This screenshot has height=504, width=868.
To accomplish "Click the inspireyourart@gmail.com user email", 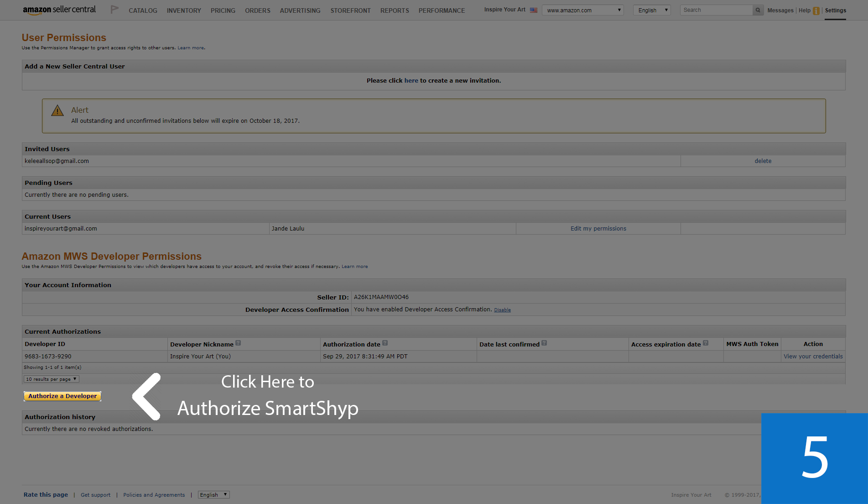I will [61, 229].
